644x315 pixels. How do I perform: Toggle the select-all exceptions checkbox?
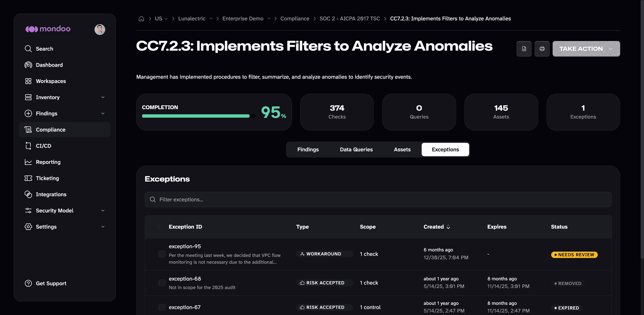(x=161, y=227)
